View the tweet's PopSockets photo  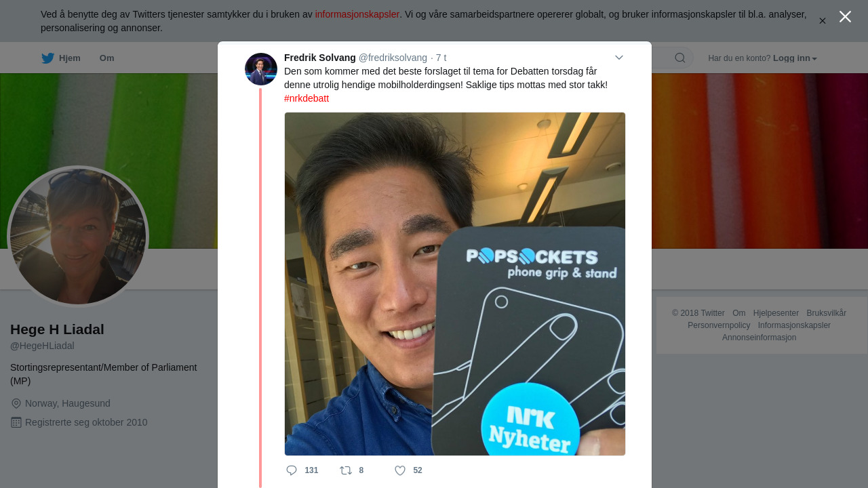[455, 284]
